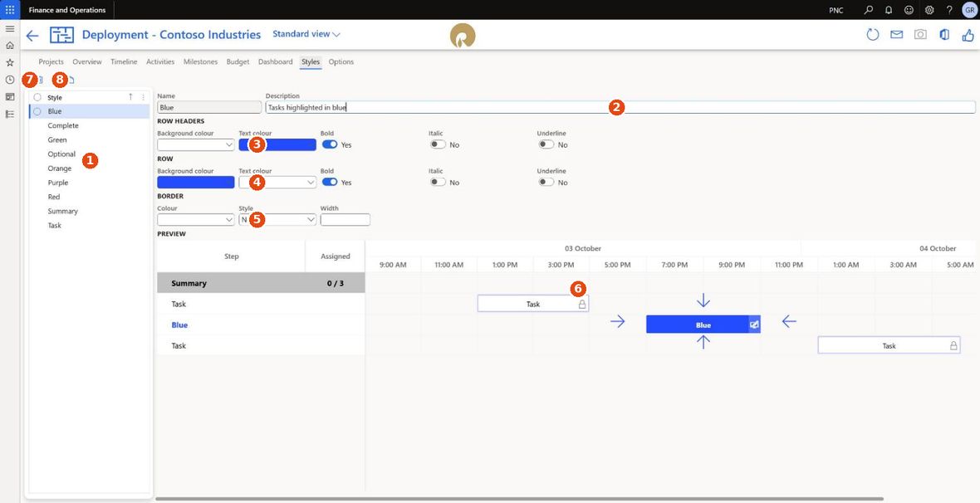
Task: Click the Office app icon
Action: [x=944, y=35]
